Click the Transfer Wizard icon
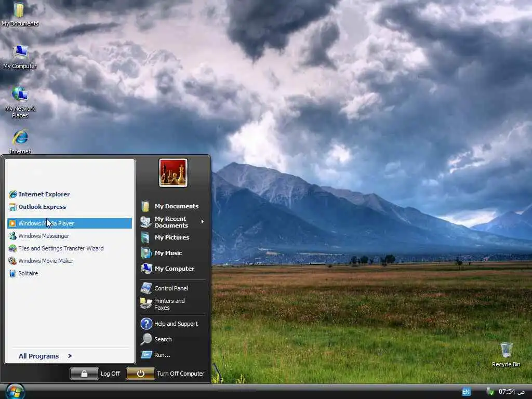Image resolution: width=532 pixels, height=399 pixels. coord(12,248)
